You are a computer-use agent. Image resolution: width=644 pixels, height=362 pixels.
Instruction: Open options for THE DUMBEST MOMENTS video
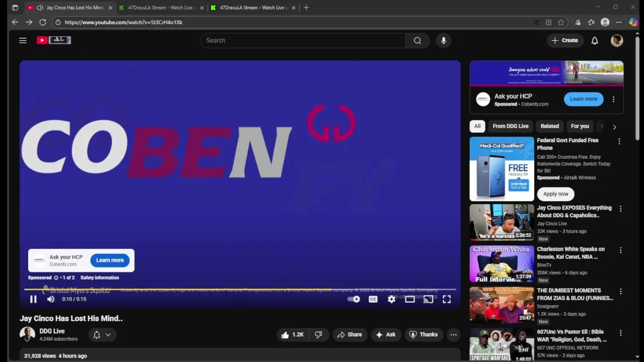(x=620, y=291)
